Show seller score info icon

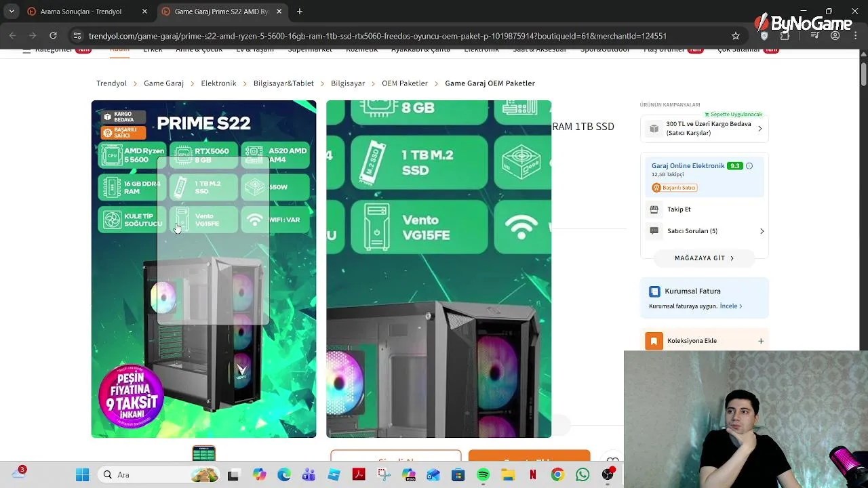pos(749,166)
